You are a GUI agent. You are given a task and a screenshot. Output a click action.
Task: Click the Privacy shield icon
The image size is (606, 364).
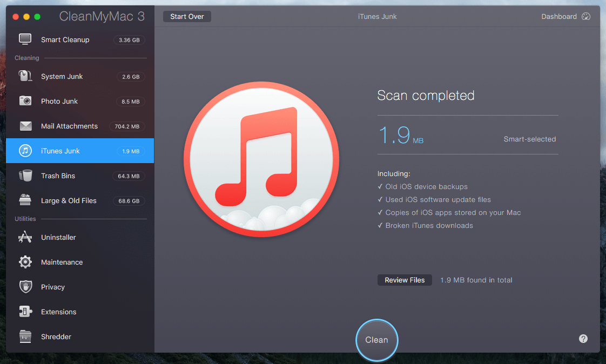coord(25,287)
